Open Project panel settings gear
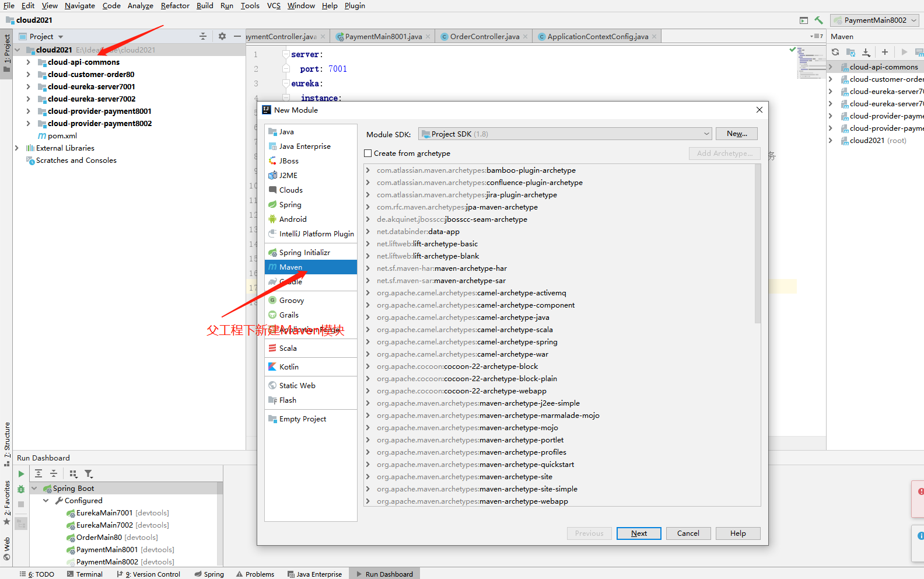This screenshot has height=579, width=924. 222,36
